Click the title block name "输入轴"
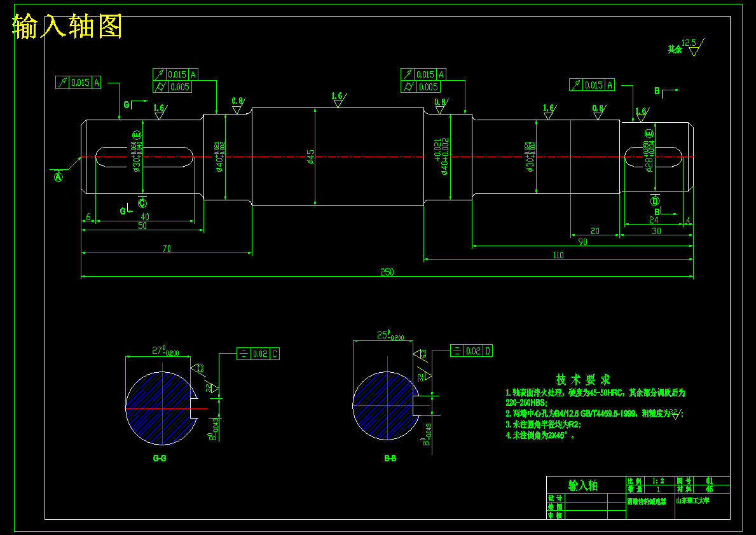This screenshot has width=756, height=535. coord(583,485)
